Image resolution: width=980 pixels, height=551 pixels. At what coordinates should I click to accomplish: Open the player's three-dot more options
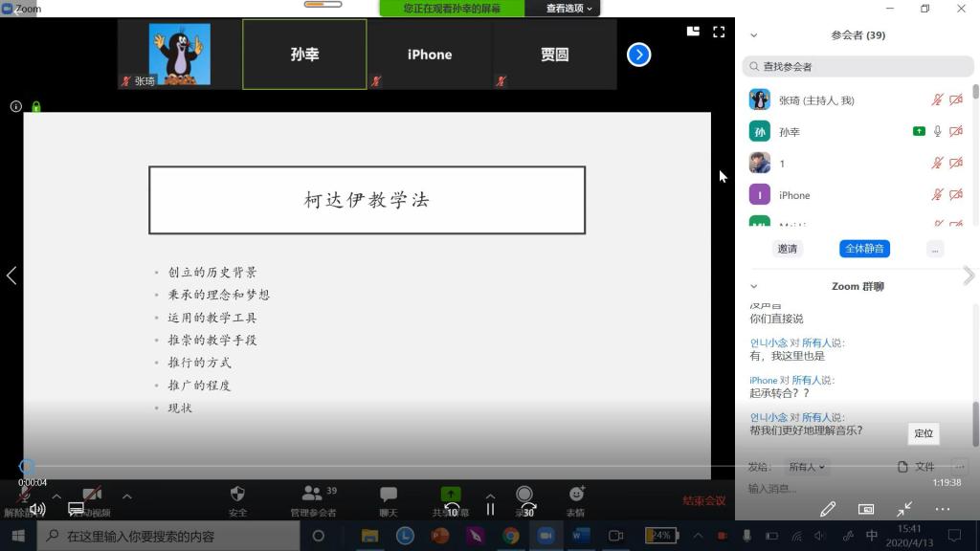coord(942,509)
